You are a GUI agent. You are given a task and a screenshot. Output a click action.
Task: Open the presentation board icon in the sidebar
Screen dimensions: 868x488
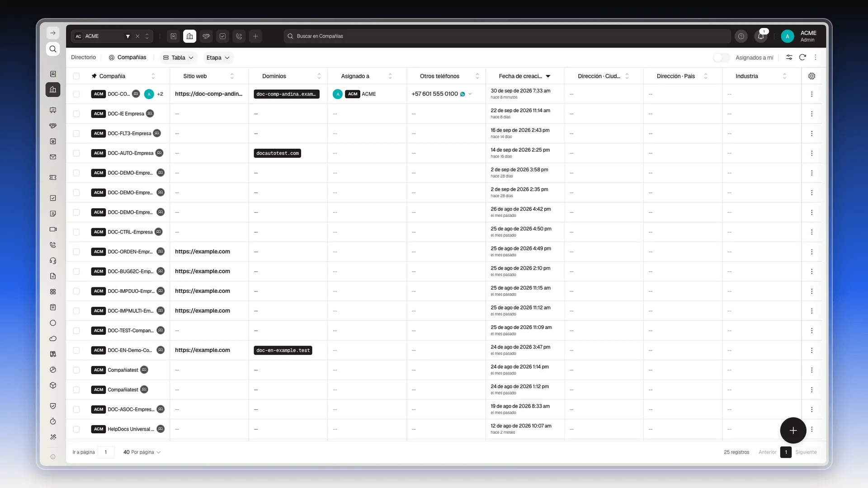[53, 110]
